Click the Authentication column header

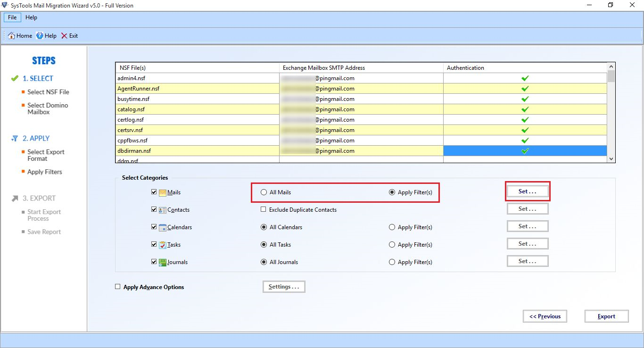click(525, 68)
